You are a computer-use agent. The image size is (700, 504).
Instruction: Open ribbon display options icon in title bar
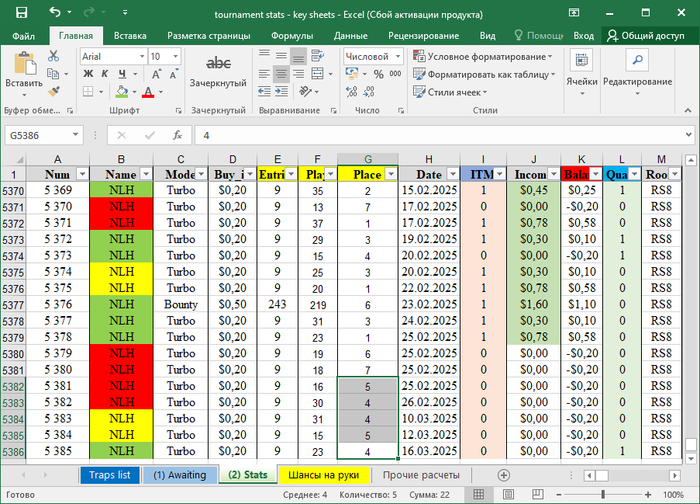coord(574,12)
